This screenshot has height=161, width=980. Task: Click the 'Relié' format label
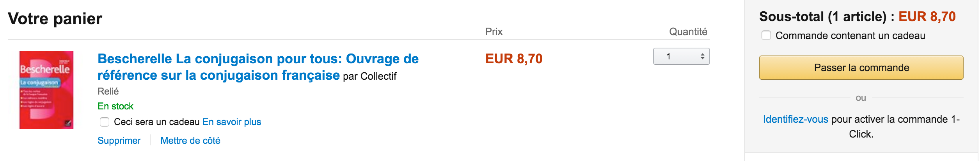pyautogui.click(x=108, y=91)
